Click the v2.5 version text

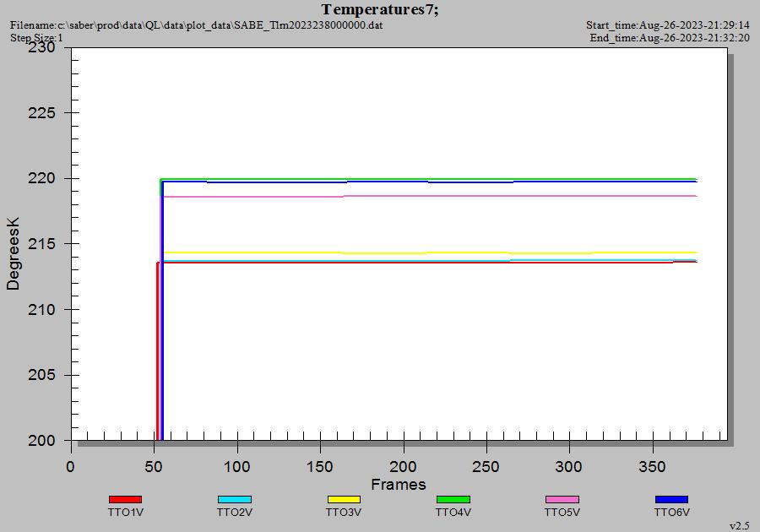pos(740,526)
